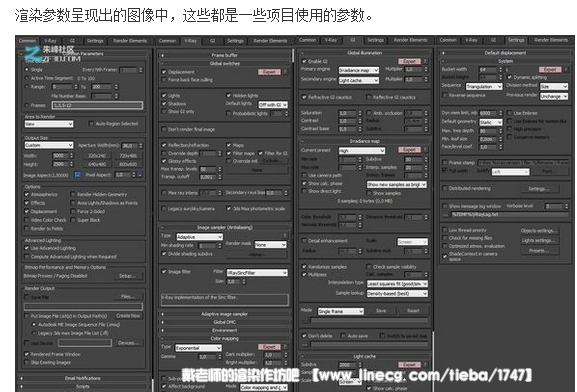577x392 pixels.
Task: Click the '...' browse button beside VRayLog.txt path
Action: tap(445, 214)
